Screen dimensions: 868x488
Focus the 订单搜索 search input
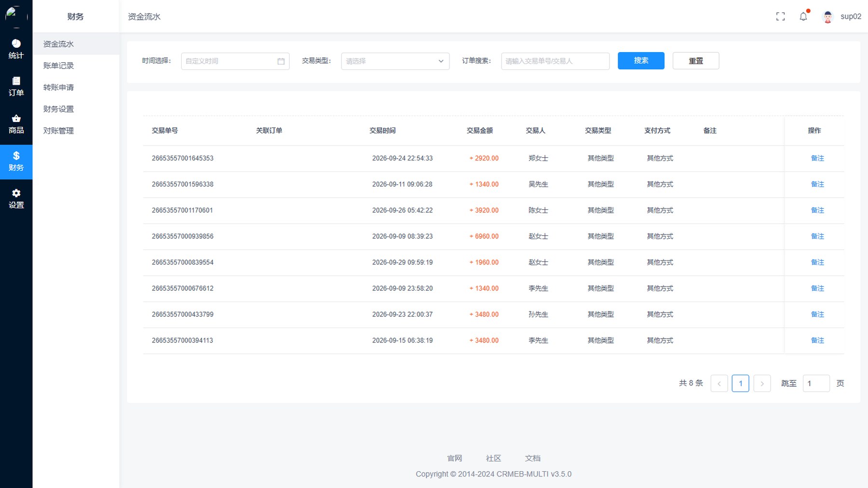[555, 61]
